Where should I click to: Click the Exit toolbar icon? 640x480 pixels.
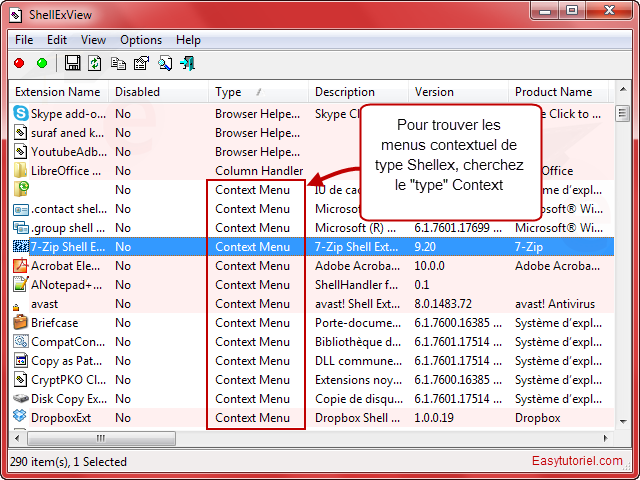(x=188, y=63)
